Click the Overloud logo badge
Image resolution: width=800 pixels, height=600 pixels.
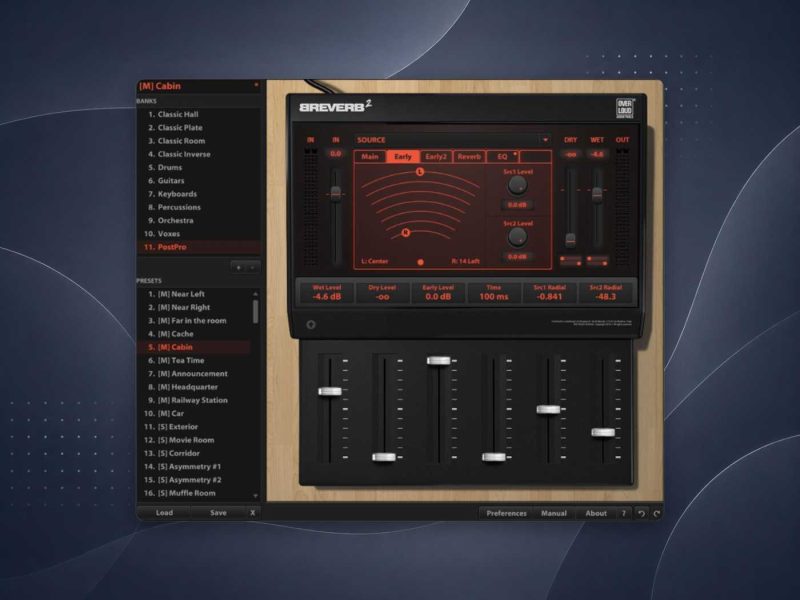click(x=624, y=108)
